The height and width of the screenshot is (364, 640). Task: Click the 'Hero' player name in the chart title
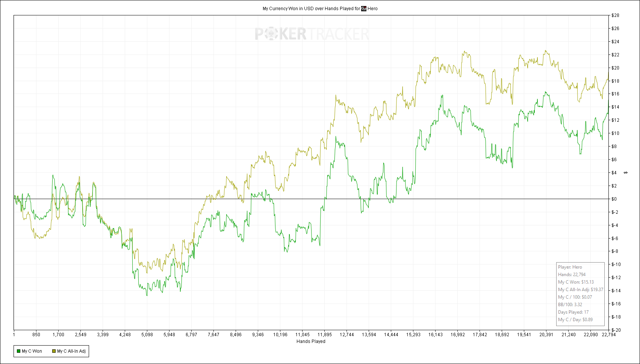pos(373,9)
